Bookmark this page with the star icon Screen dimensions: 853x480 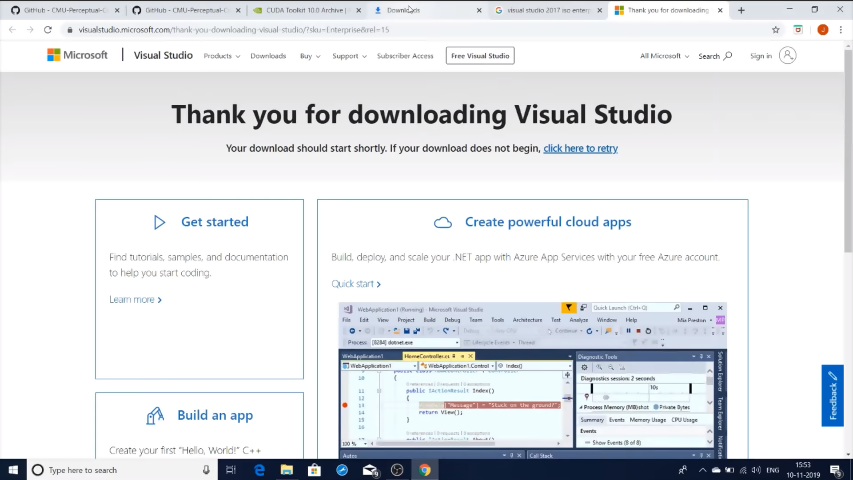(775, 30)
